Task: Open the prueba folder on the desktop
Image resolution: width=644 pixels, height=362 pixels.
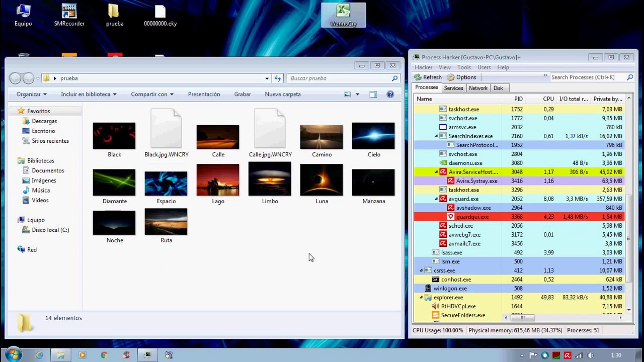Action: (115, 15)
